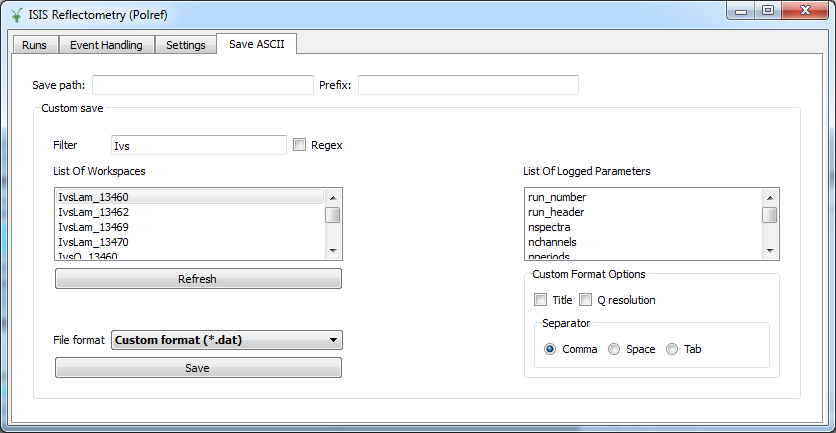Select the Tab separator radio button
The width and height of the screenshot is (836, 433).
click(672, 349)
